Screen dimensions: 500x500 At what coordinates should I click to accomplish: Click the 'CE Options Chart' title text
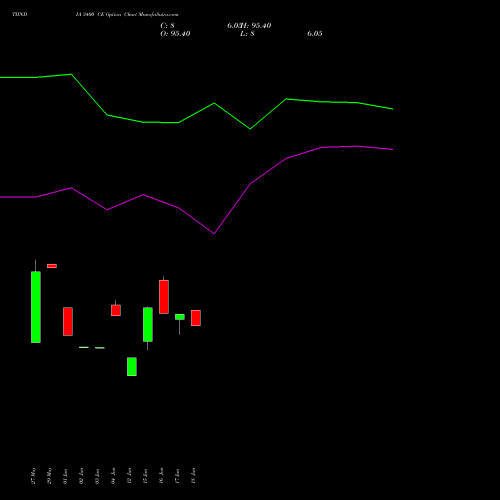(x=116, y=15)
